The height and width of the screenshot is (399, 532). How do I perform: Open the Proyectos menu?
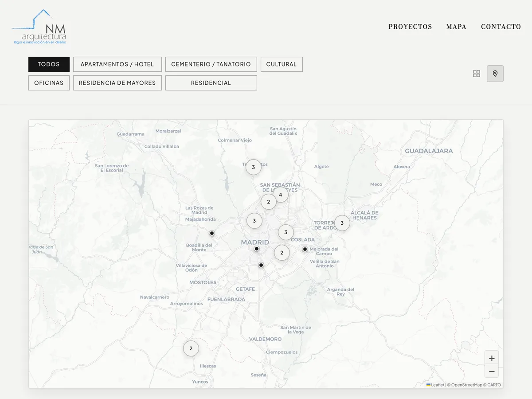(x=410, y=27)
